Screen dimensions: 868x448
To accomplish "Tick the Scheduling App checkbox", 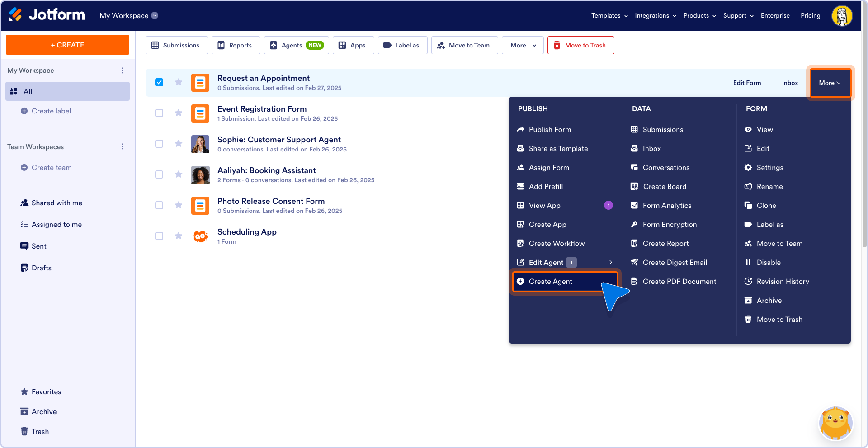I will click(159, 236).
